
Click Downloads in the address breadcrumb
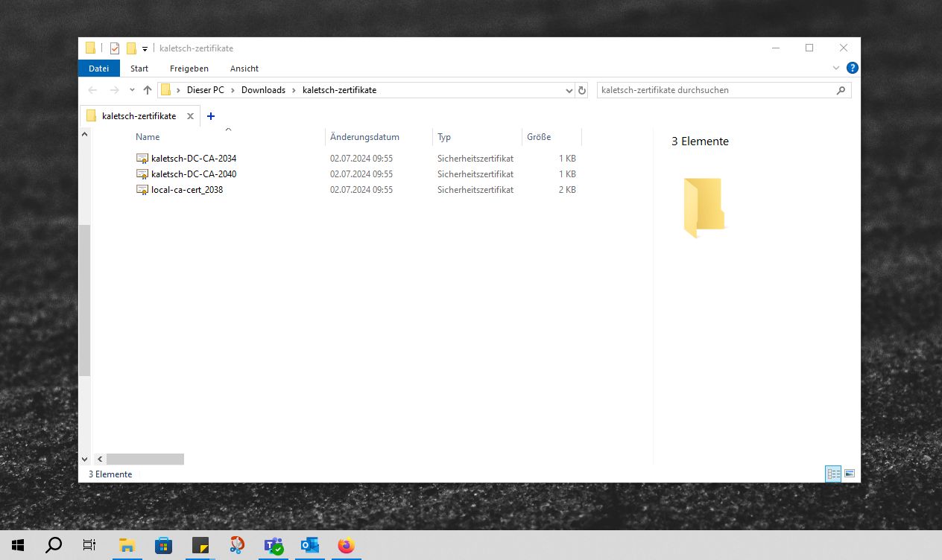point(263,90)
